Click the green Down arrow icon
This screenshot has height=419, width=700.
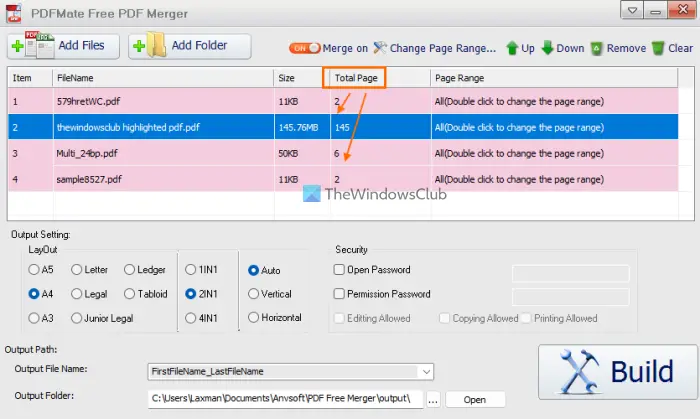547,48
